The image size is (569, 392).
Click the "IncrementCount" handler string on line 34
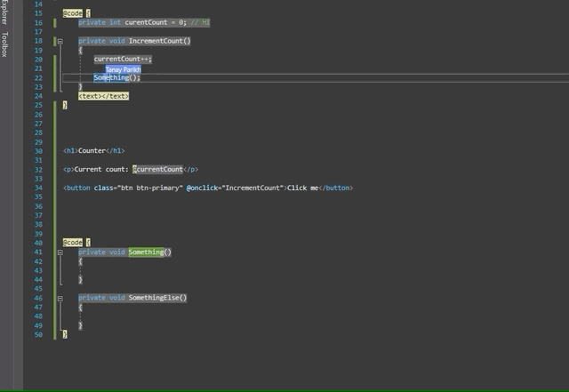252,188
